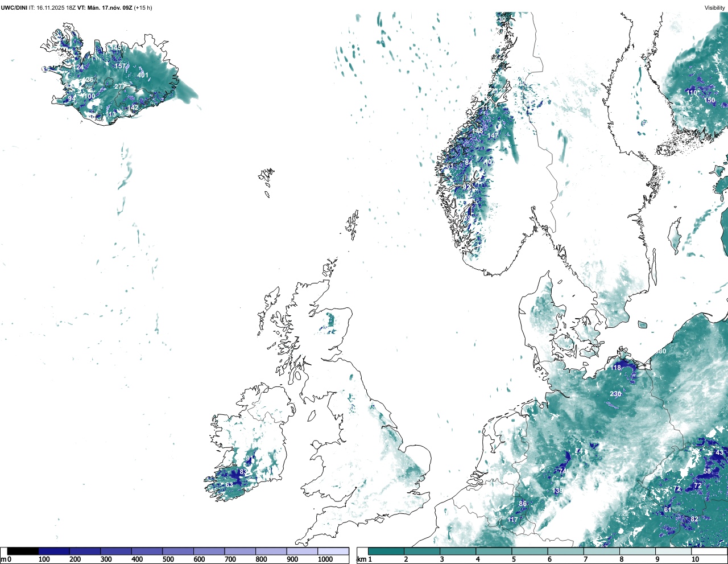Click the '142' value in southeast Iceland
The image size is (728, 564).
(x=133, y=108)
